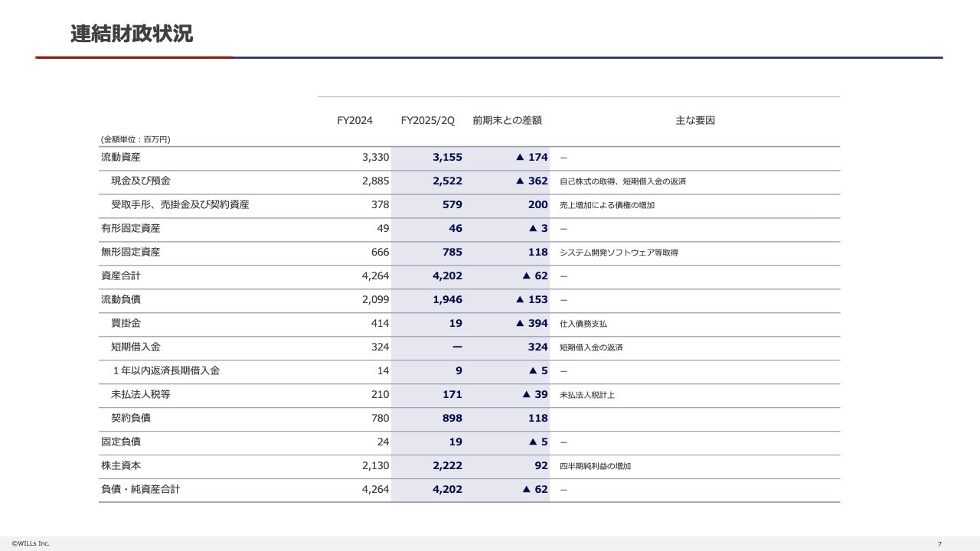Click the 無形固定資産 row label
980x551 pixels.
(130, 253)
